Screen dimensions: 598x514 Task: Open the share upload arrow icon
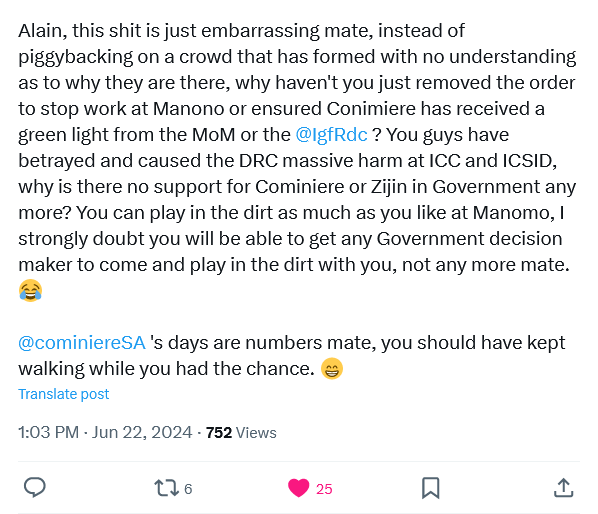pyautogui.click(x=563, y=488)
